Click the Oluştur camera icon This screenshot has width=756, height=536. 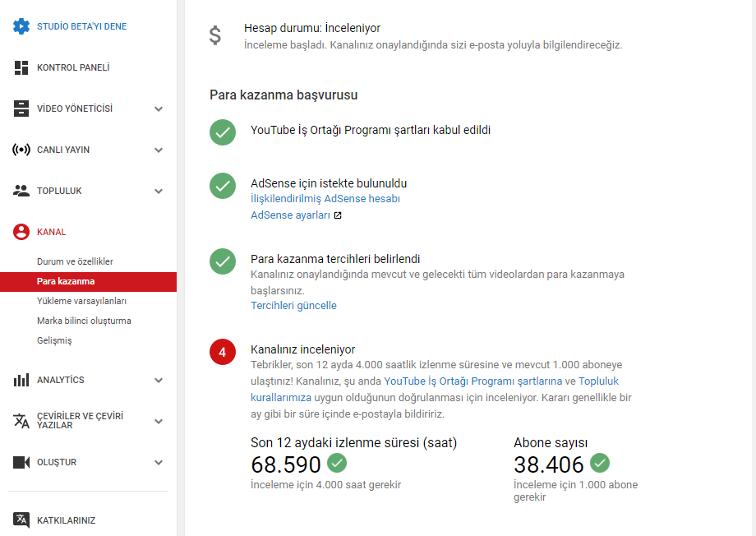(x=21, y=462)
